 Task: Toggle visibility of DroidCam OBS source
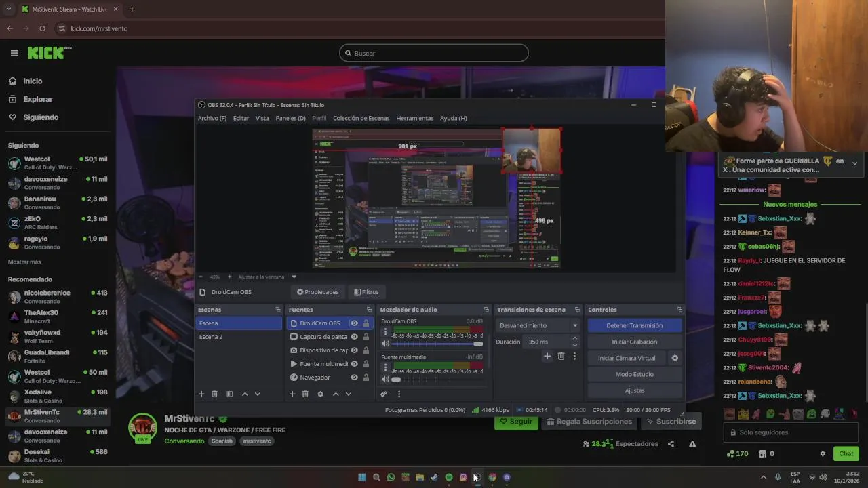[354, 323]
